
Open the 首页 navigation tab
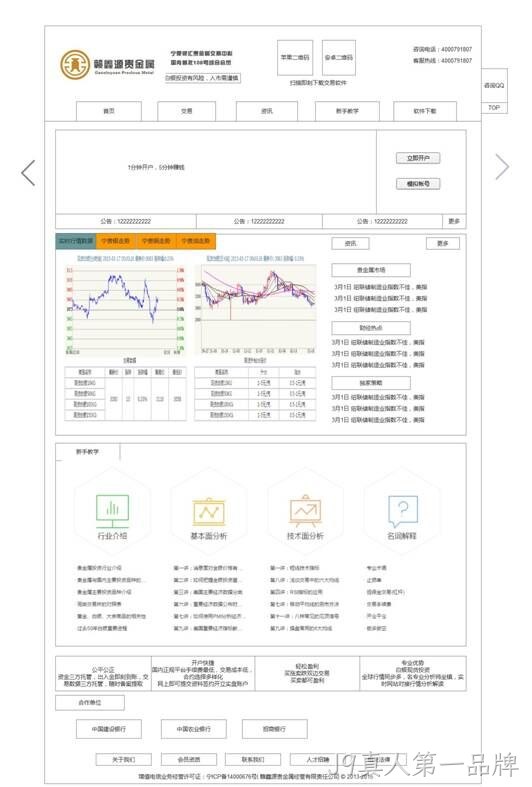(x=109, y=111)
